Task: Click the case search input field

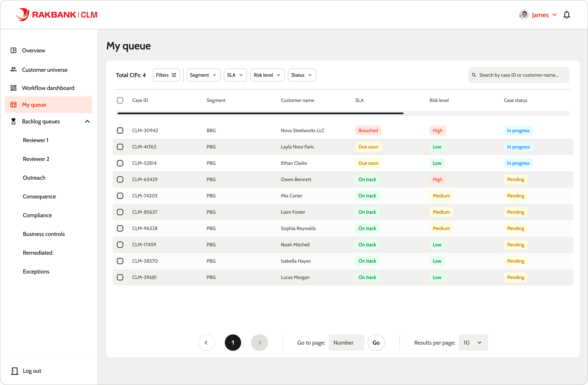Action: click(519, 75)
